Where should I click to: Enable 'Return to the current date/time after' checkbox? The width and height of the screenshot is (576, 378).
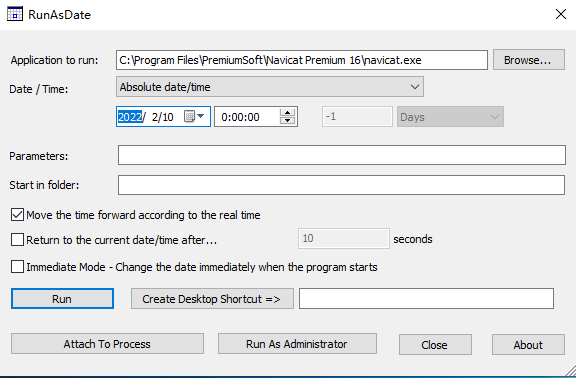pos(17,240)
